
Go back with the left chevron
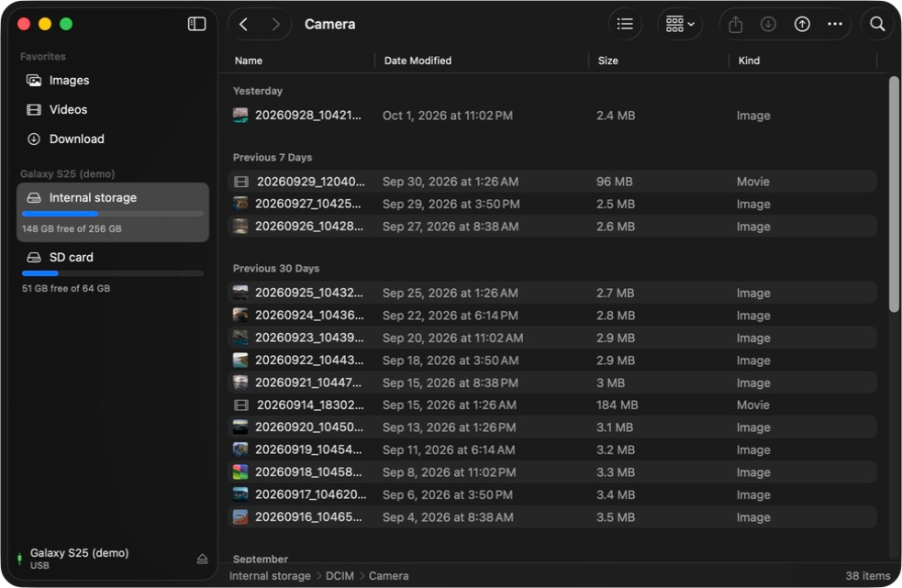243,24
